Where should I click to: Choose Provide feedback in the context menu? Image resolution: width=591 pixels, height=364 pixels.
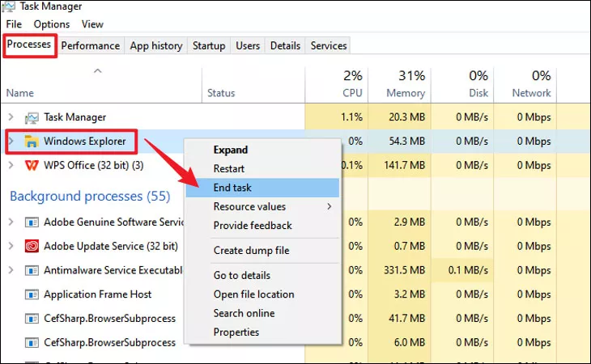[x=262, y=226]
